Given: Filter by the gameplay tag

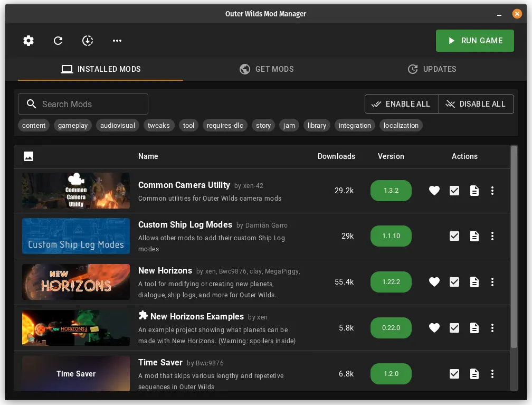Looking at the screenshot, I should [x=73, y=125].
